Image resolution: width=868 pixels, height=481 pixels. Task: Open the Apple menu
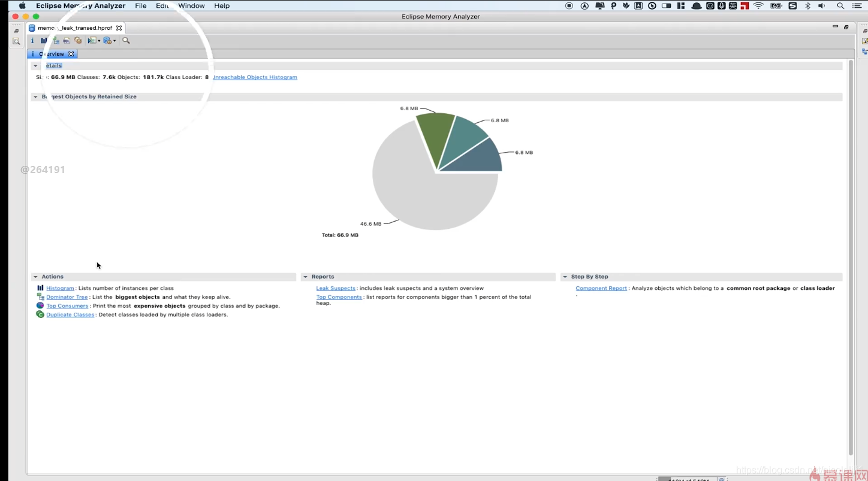[22, 5]
